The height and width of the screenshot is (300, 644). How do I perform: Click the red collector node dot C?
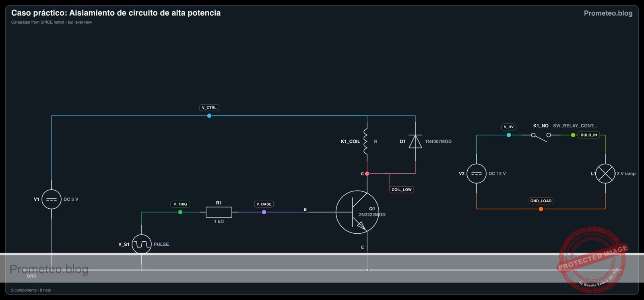coord(367,174)
